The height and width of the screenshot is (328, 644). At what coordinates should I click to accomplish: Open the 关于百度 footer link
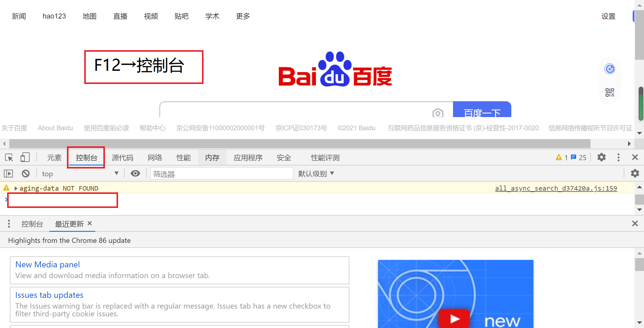pyautogui.click(x=14, y=128)
